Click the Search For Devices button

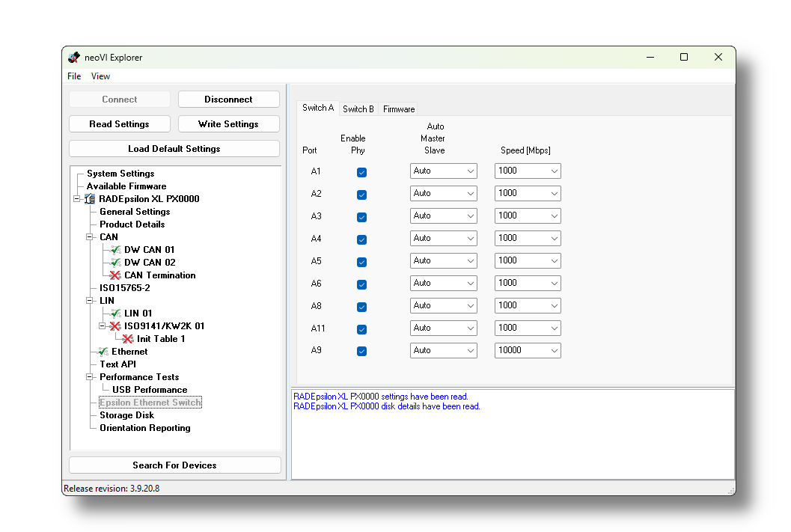pyautogui.click(x=174, y=465)
